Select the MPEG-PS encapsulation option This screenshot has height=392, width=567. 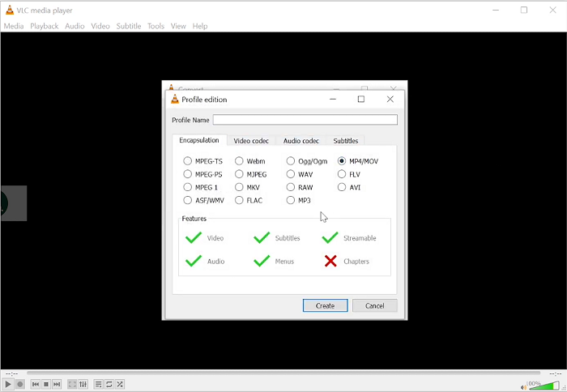click(187, 174)
